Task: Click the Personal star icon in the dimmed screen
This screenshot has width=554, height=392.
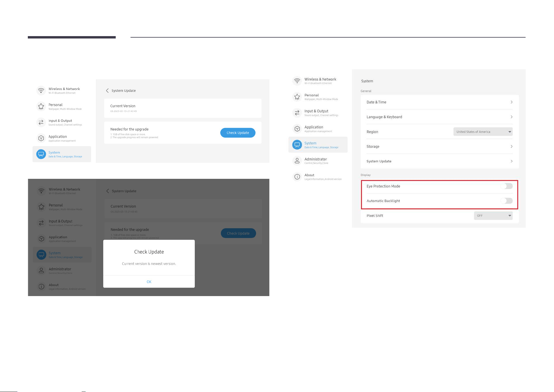Action: tap(41, 207)
